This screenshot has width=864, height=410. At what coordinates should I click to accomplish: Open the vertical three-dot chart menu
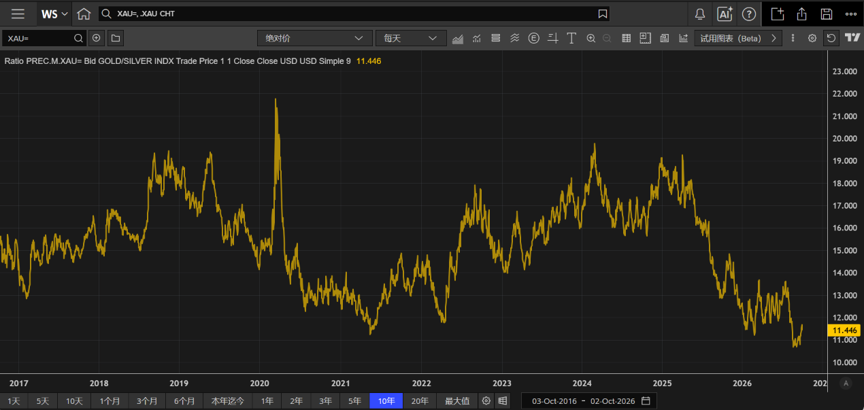coord(793,38)
